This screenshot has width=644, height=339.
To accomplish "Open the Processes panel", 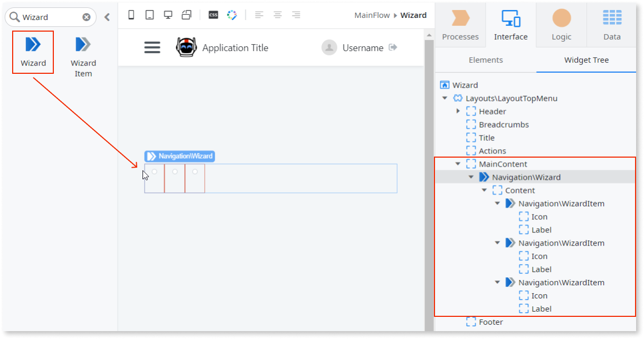I will (x=460, y=25).
